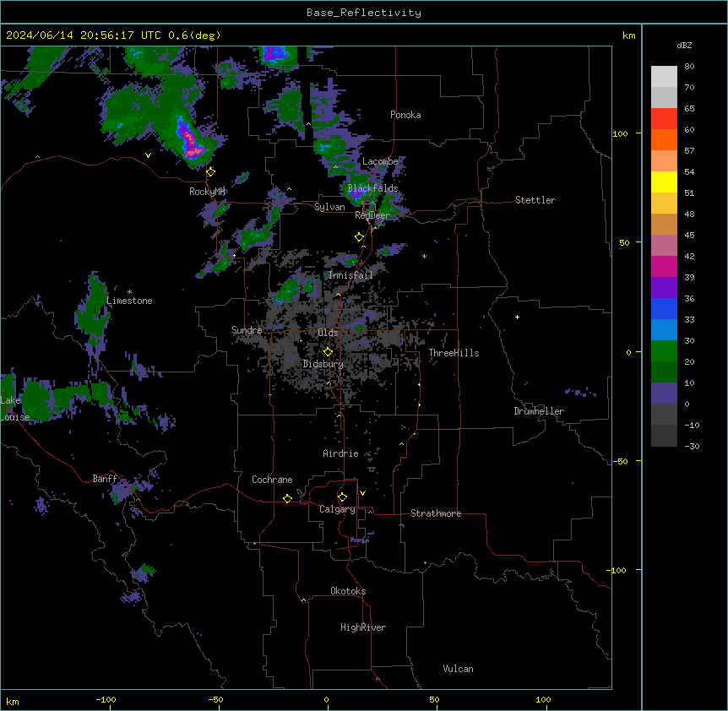Click the Lacombe city label
This screenshot has width=728, height=711.
pyautogui.click(x=380, y=161)
